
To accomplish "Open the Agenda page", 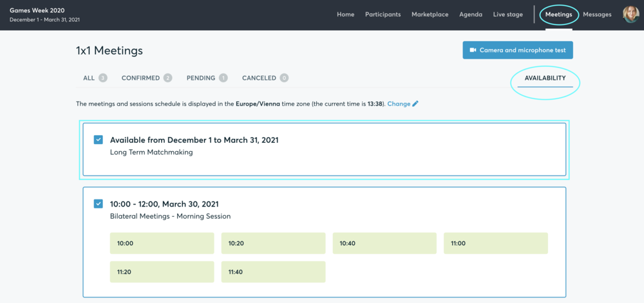I will tap(471, 14).
